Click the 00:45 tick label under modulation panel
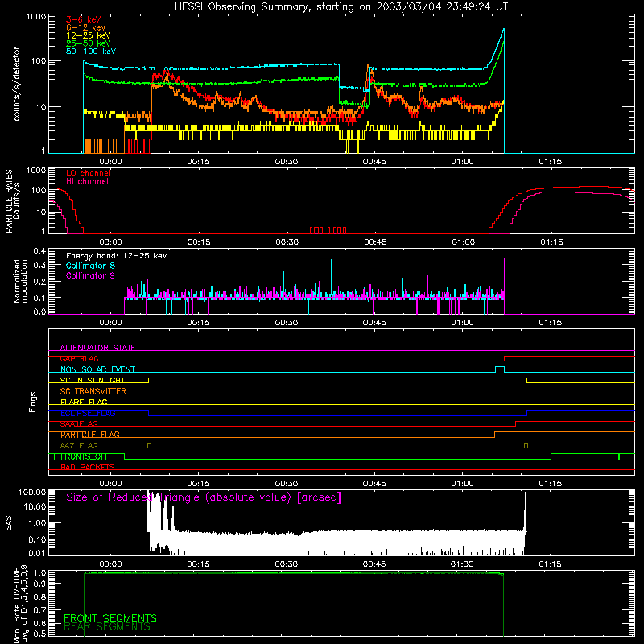This screenshot has width=644, height=644. tap(374, 323)
